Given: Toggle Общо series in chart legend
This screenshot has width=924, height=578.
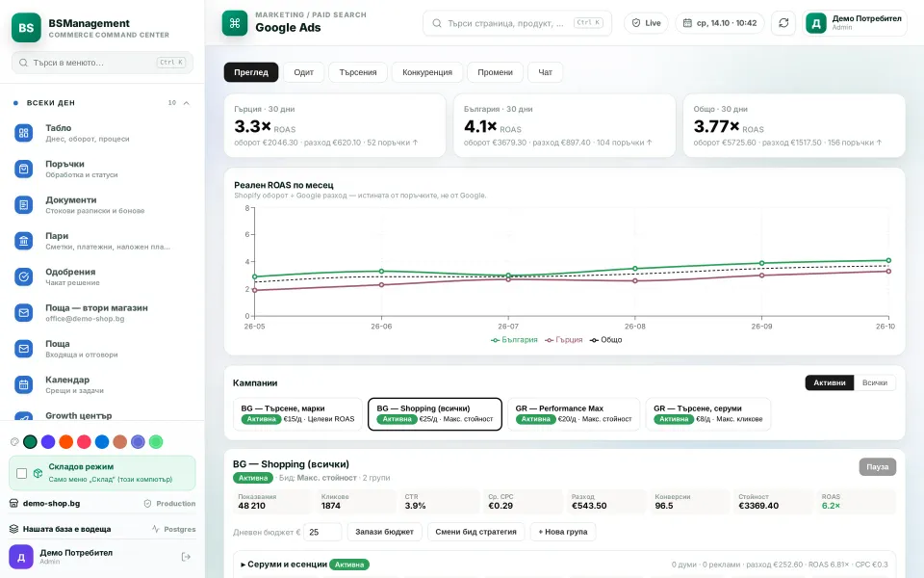Looking at the screenshot, I should [x=605, y=340].
